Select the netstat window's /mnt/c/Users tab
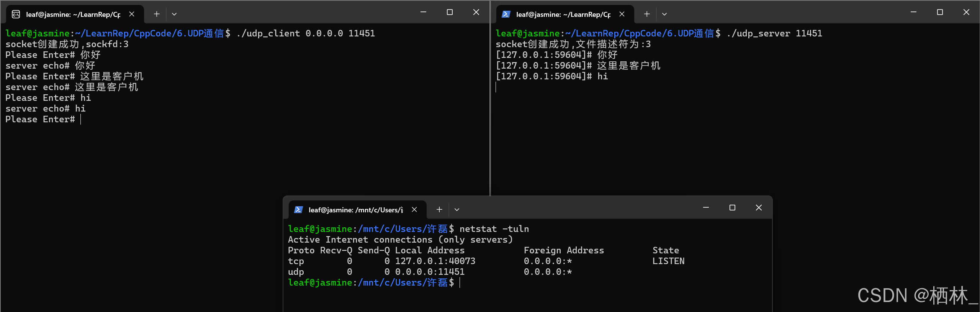 [358, 210]
